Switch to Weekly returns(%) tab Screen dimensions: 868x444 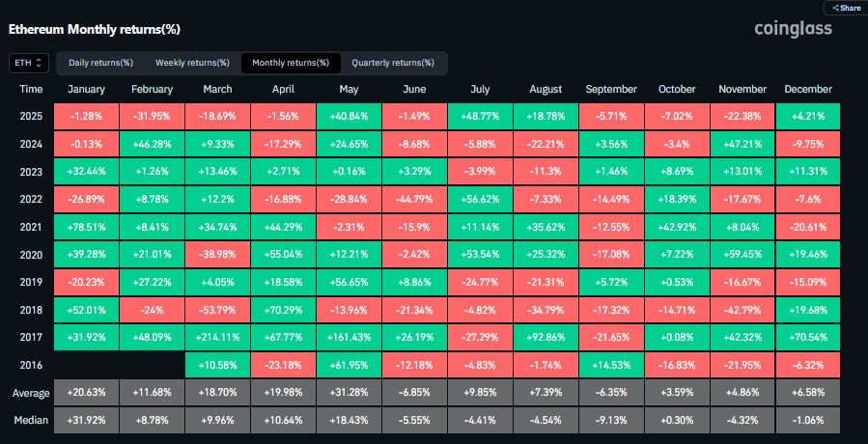(192, 63)
